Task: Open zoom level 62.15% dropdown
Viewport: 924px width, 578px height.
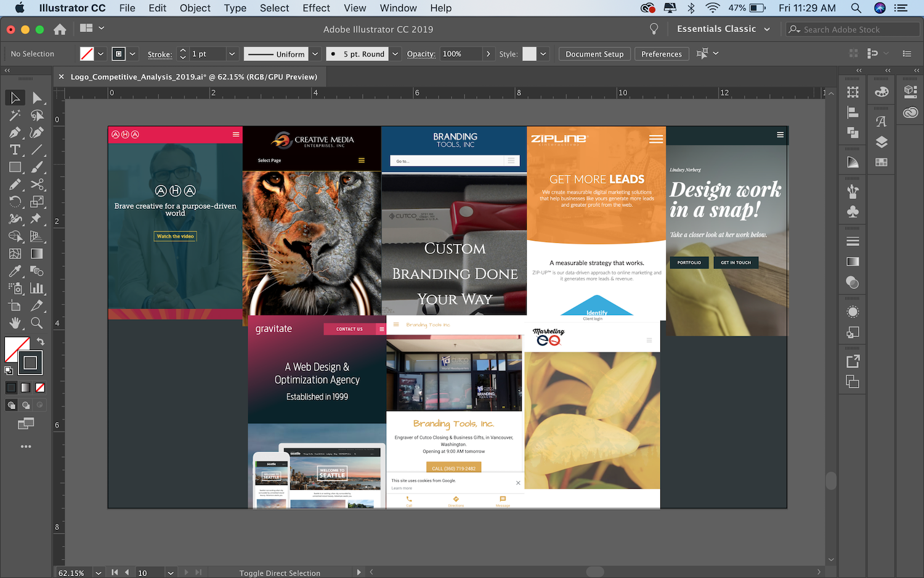Action: click(99, 572)
